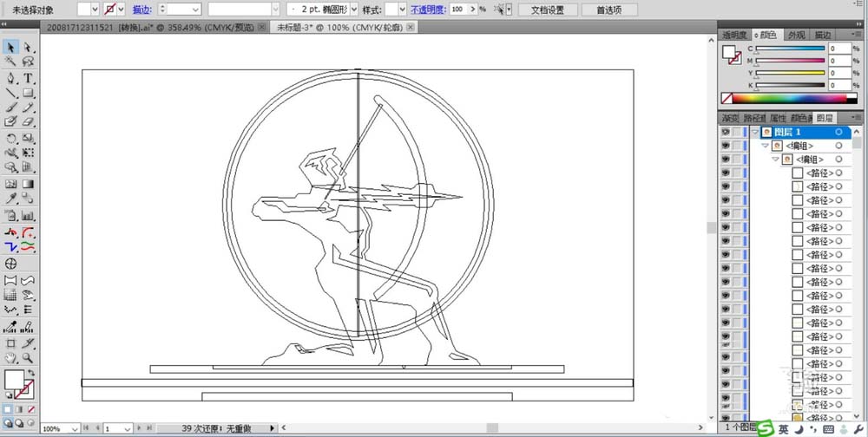
Task: Switch to 渐变 panel tab
Action: (x=730, y=118)
